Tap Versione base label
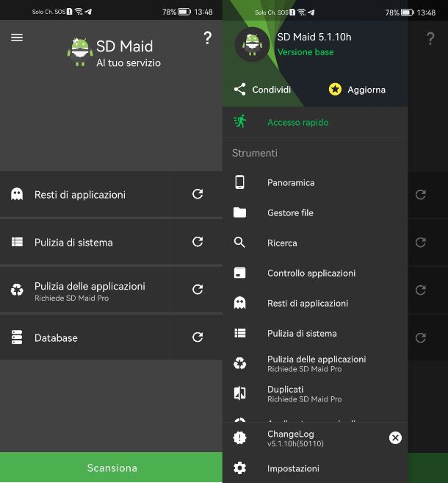 click(x=306, y=52)
